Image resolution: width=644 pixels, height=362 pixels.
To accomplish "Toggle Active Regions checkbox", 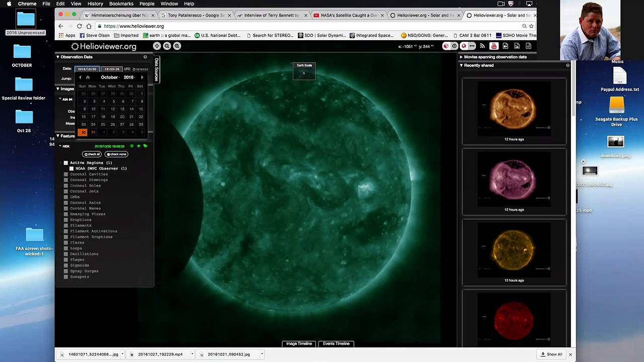I will coord(66,163).
